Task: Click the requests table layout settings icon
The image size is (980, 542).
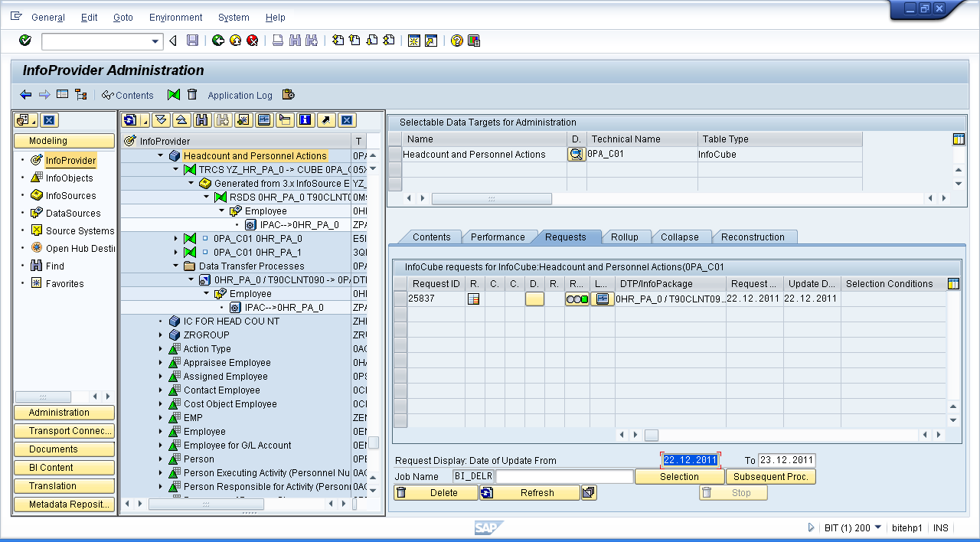Action: click(x=953, y=284)
